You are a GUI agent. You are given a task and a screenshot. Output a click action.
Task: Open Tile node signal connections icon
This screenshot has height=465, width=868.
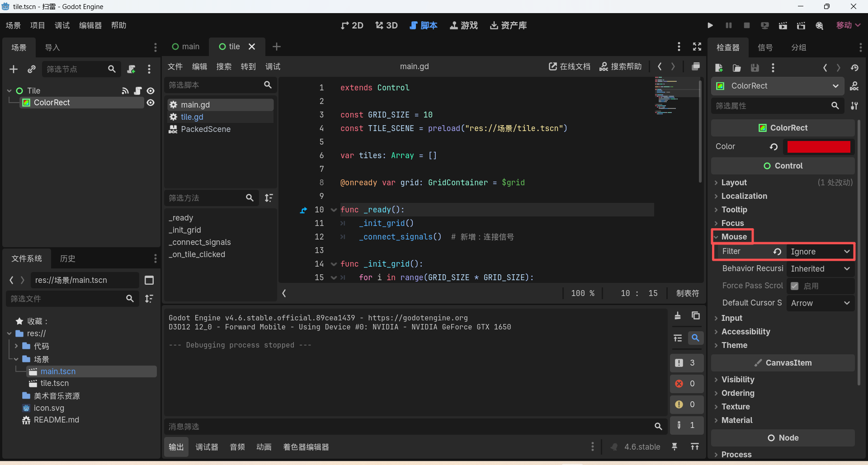click(x=125, y=91)
